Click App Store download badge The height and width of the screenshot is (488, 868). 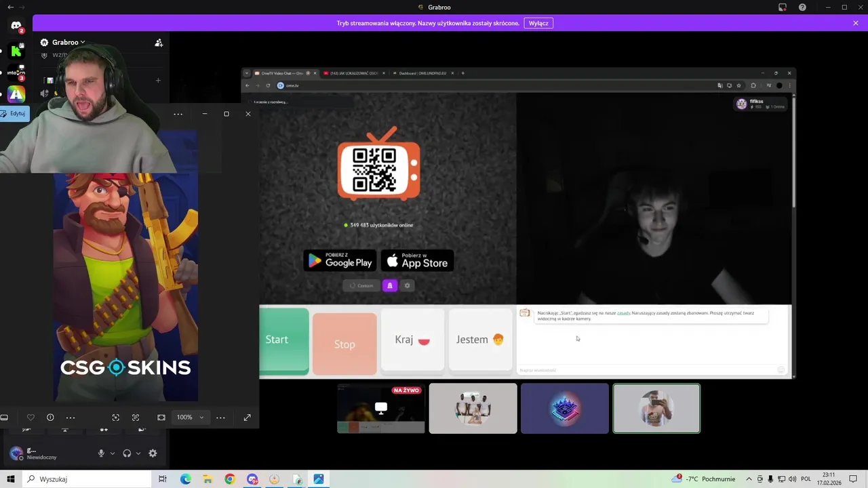[x=417, y=261]
